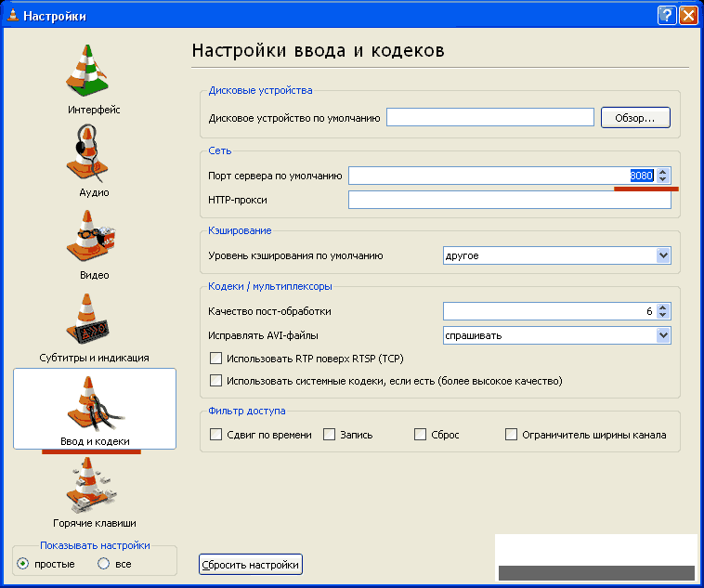Check the Запись access filter

[x=329, y=435]
